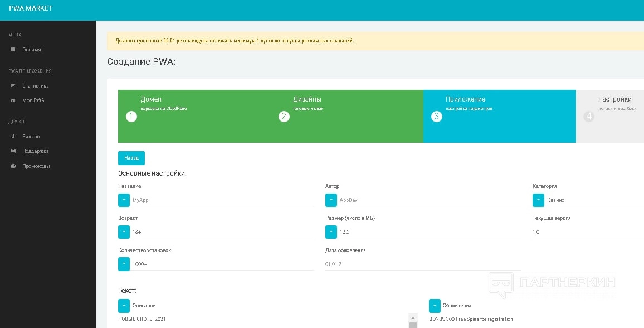
Task: Open the Название dropdown button
Action: click(124, 200)
